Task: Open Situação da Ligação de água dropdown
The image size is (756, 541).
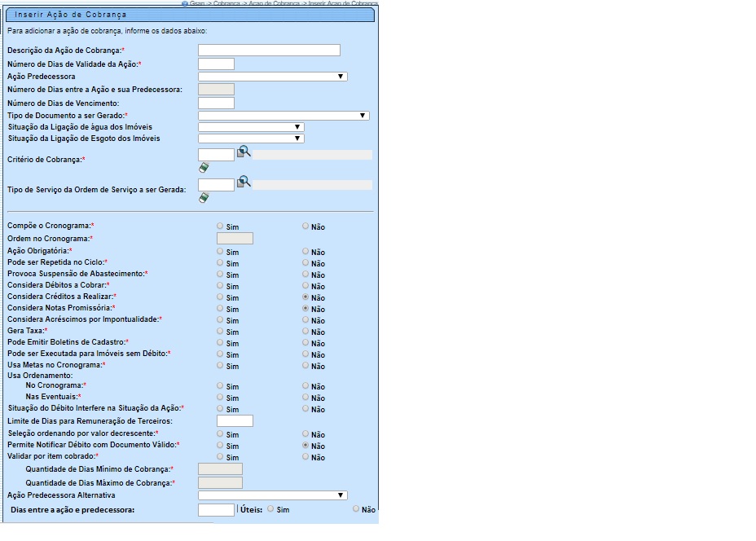Action: coord(251,127)
